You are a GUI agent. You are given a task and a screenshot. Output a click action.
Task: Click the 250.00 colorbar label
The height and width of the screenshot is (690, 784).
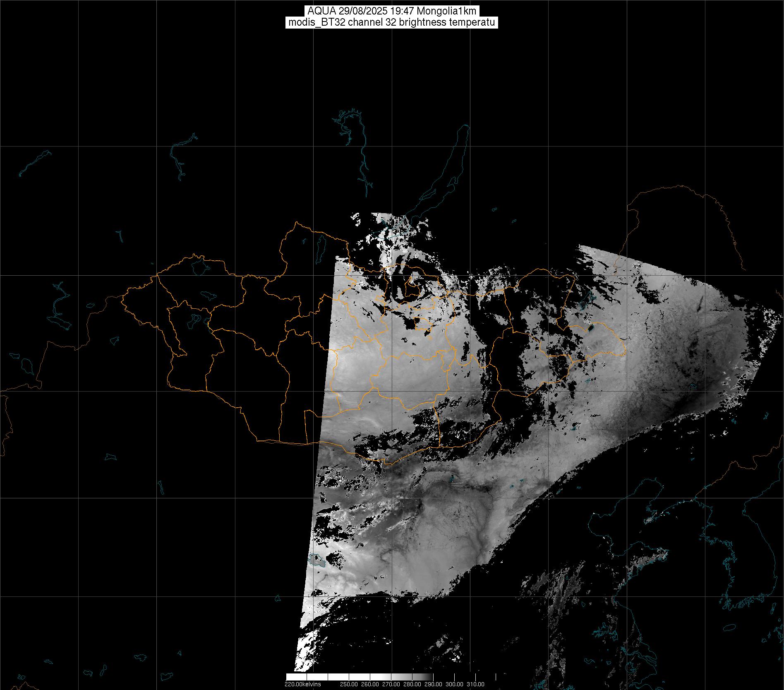[x=349, y=684]
